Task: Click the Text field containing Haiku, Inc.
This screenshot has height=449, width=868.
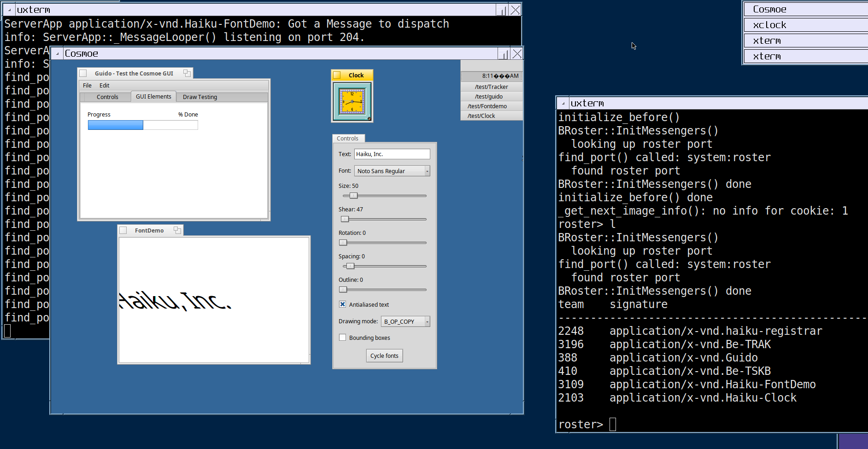Action: (x=392, y=154)
